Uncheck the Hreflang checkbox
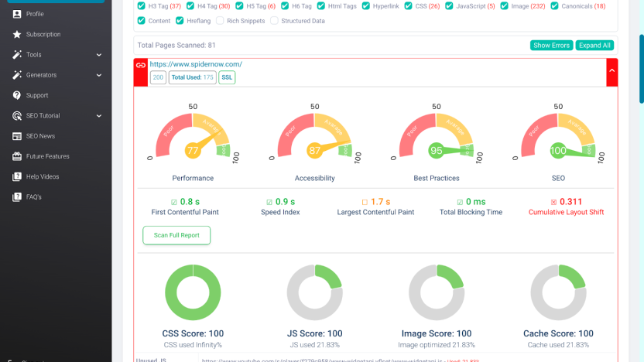This screenshot has width=644, height=362. coord(180,21)
